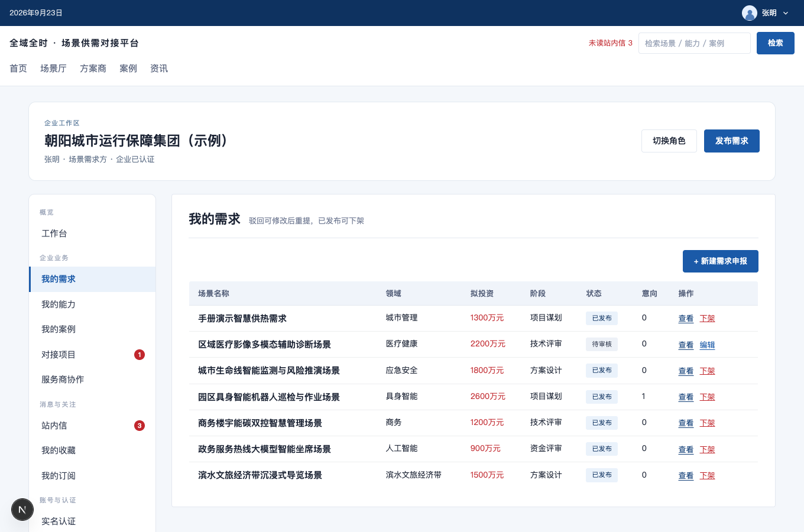Open the 首页 navigation tab
Viewport: 804px width, 532px height.
(x=18, y=69)
